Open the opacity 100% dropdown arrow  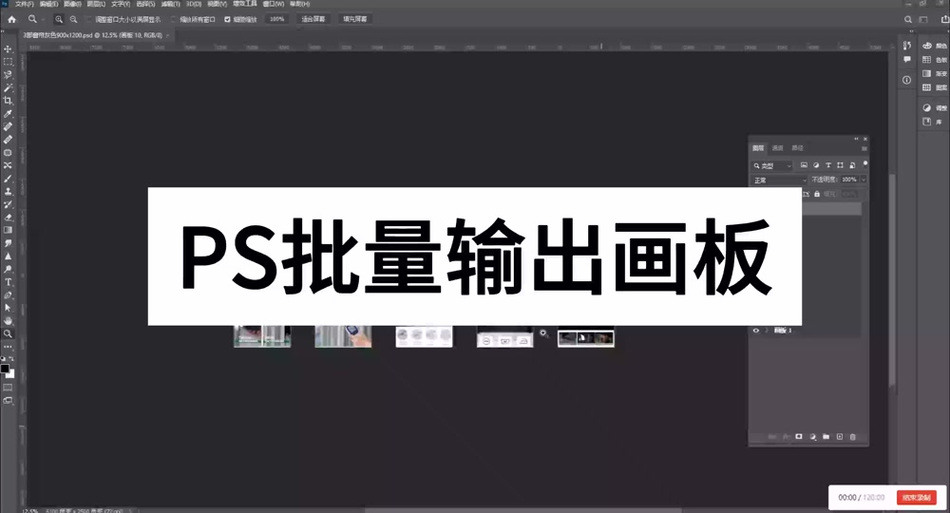pos(863,180)
